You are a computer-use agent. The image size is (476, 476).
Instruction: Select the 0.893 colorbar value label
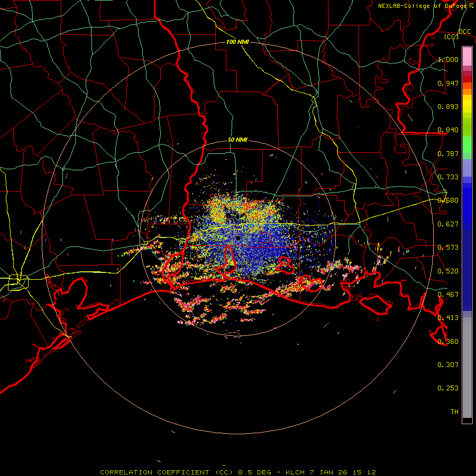pyautogui.click(x=448, y=106)
